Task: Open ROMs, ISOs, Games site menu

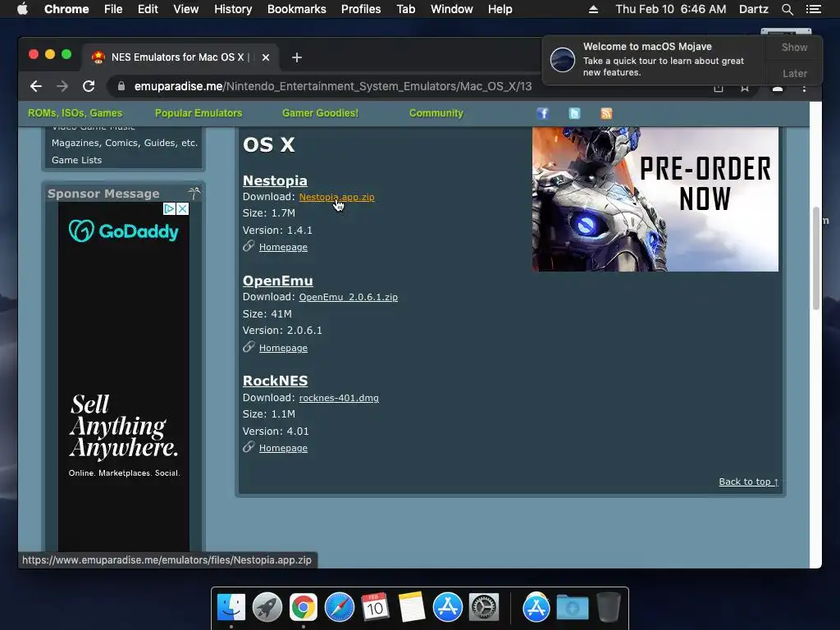Action: (75, 113)
